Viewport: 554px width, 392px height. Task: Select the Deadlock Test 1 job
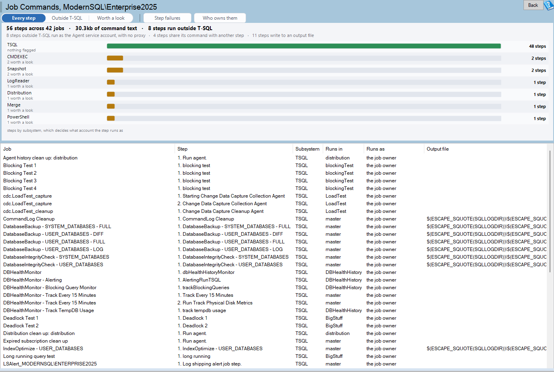pos(21,318)
